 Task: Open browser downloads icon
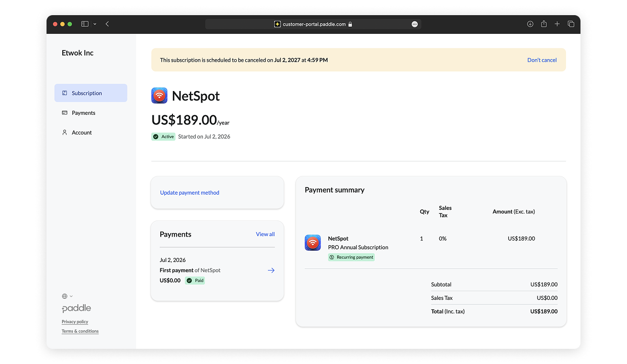530,24
